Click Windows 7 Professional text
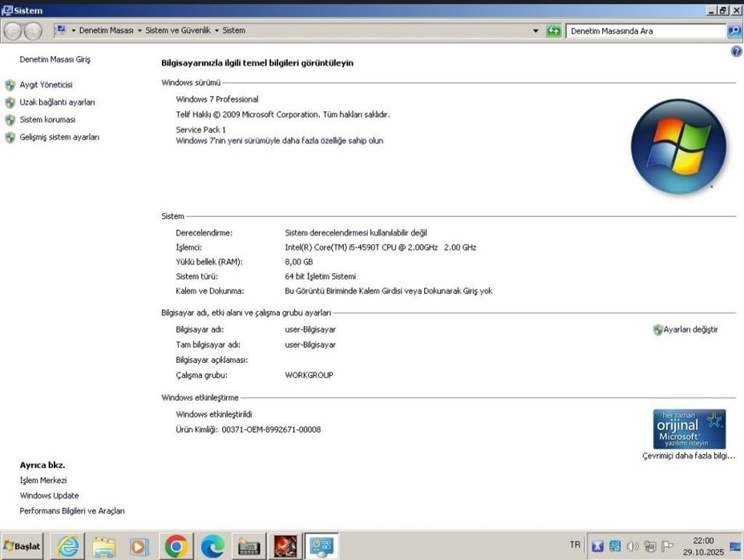The height and width of the screenshot is (560, 744). click(x=217, y=99)
